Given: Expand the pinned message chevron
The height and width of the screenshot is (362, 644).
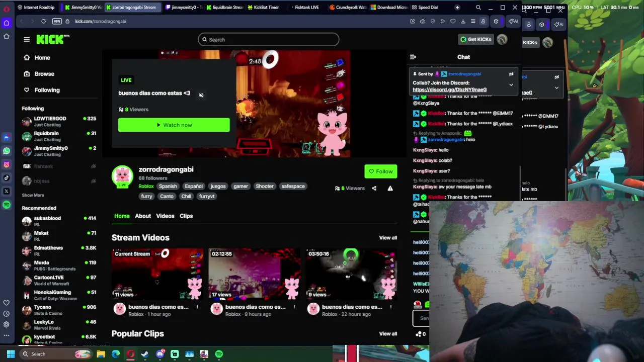Looking at the screenshot, I should 511,84.
